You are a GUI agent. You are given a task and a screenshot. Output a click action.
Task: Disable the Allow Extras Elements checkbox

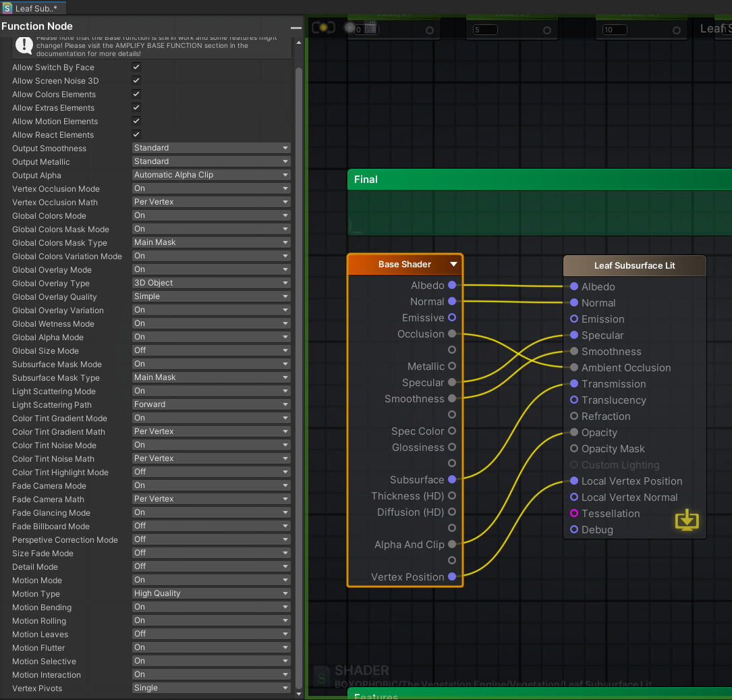136,107
